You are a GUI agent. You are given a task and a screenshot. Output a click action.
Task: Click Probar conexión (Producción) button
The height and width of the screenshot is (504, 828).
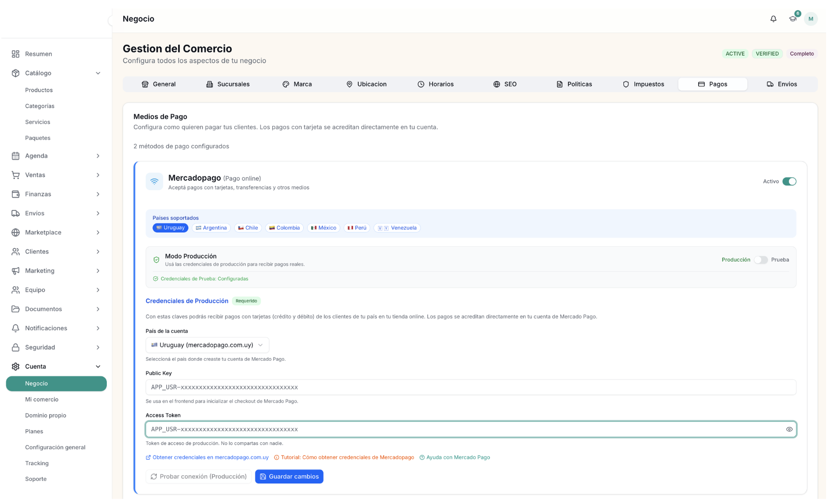click(198, 477)
